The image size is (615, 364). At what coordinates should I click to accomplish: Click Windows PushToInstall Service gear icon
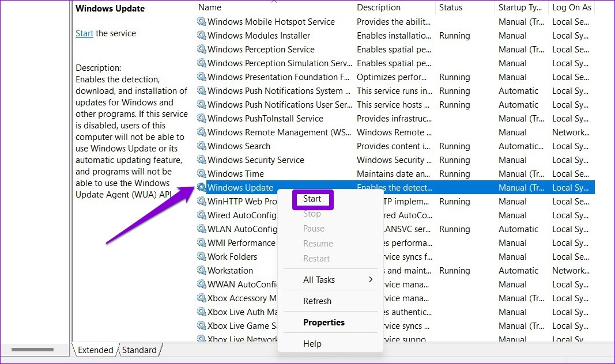tap(202, 118)
